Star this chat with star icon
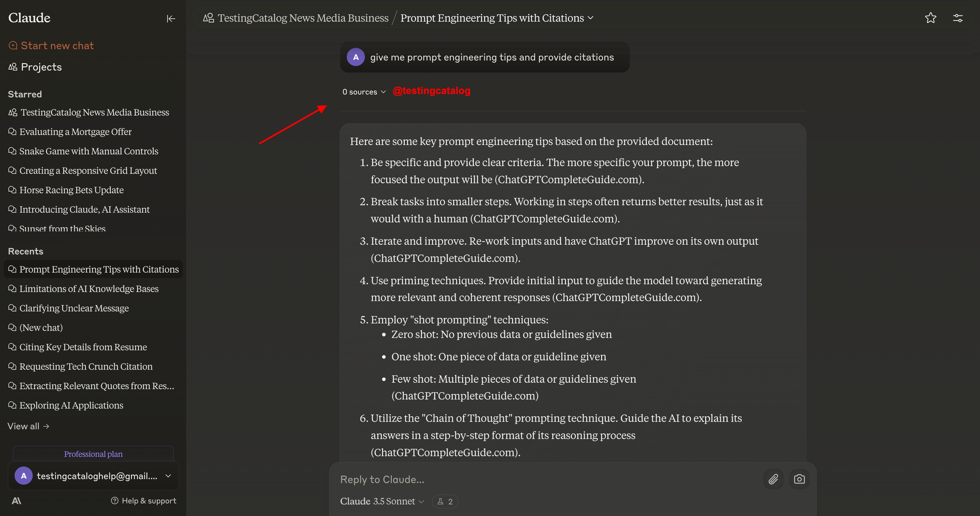980x516 pixels. click(931, 18)
